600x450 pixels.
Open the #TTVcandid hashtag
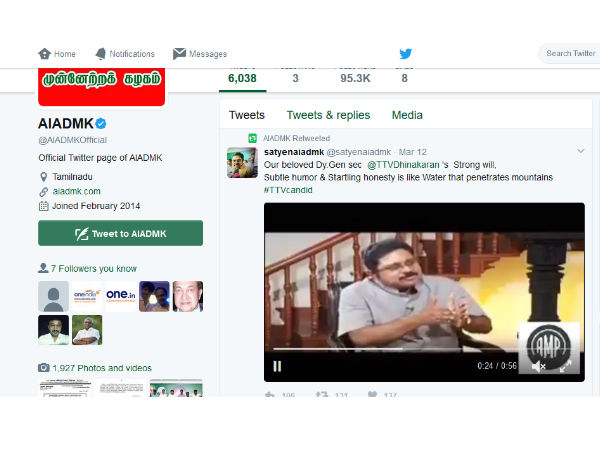coord(288,189)
